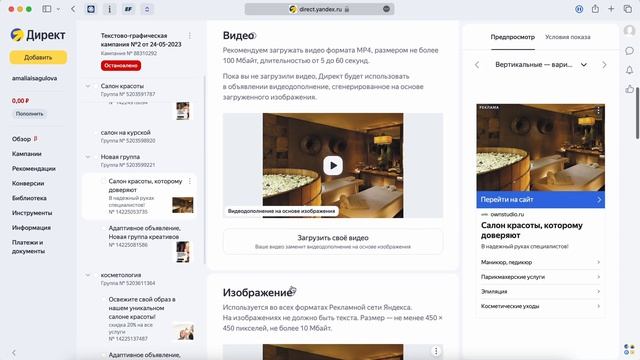
Task: Click the yellow Добавить button
Action: (x=38, y=58)
